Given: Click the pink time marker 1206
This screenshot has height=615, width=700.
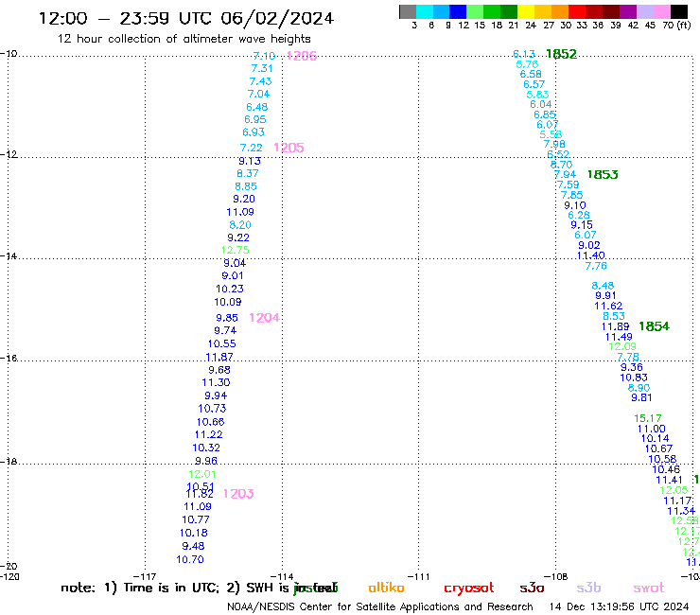Looking at the screenshot, I should (x=302, y=56).
